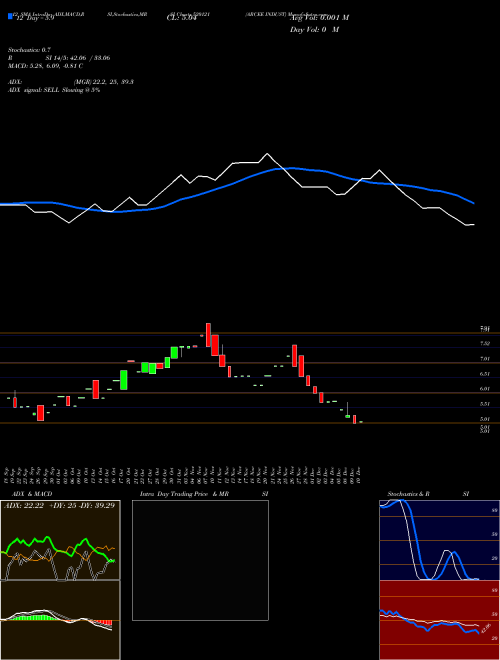The height and width of the screenshot is (660, 500).
Task: Click the 'ADX signal: SELL' text line
Action: click(x=54, y=90)
